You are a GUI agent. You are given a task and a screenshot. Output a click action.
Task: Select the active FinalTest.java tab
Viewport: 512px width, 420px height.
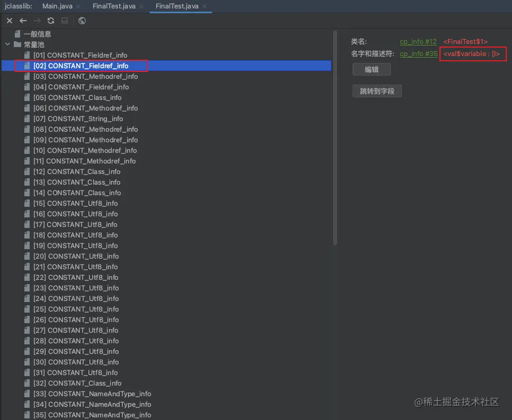tap(177, 6)
